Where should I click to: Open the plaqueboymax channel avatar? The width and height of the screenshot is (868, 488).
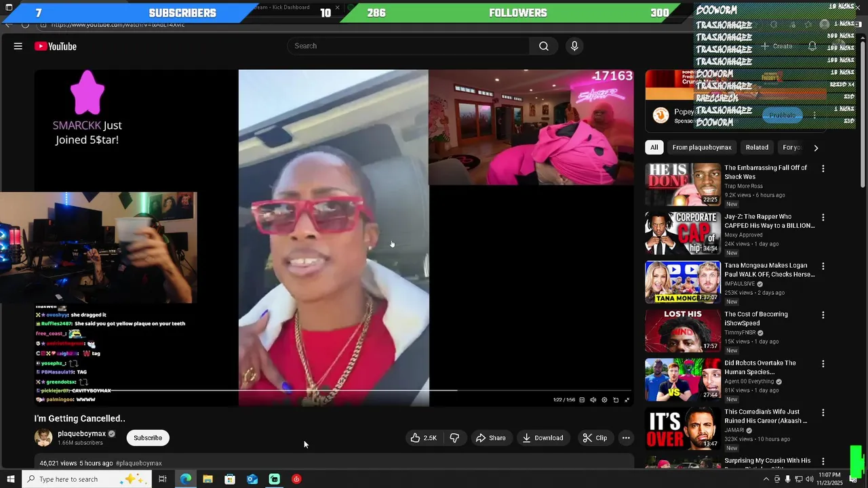click(43, 438)
